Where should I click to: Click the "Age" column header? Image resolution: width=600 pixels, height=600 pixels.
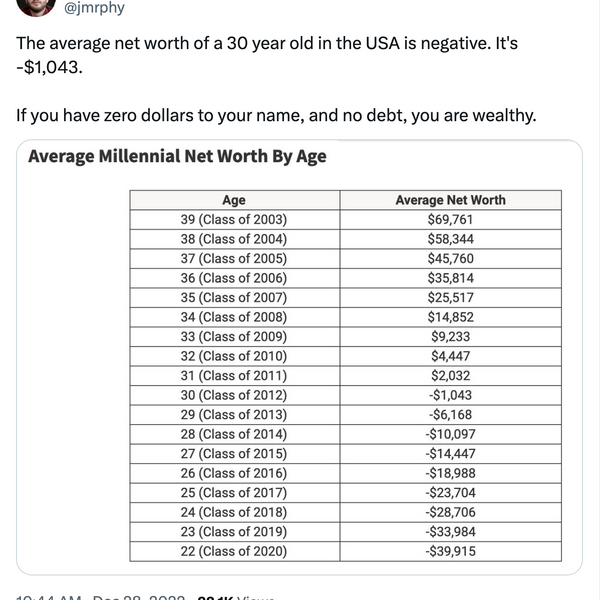(233, 200)
